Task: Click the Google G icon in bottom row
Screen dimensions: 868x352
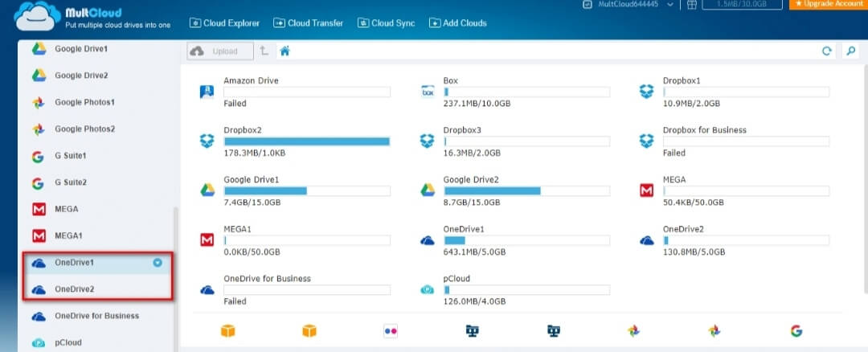Action: pyautogui.click(x=796, y=331)
